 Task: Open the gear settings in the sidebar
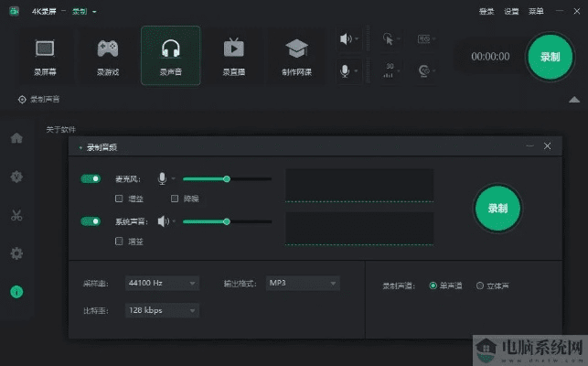(x=16, y=253)
